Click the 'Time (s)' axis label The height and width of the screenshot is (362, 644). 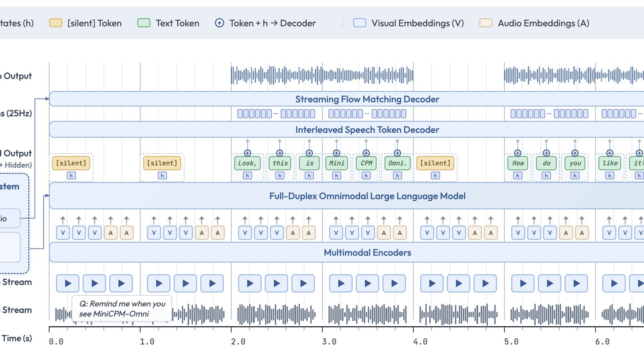tap(17, 338)
